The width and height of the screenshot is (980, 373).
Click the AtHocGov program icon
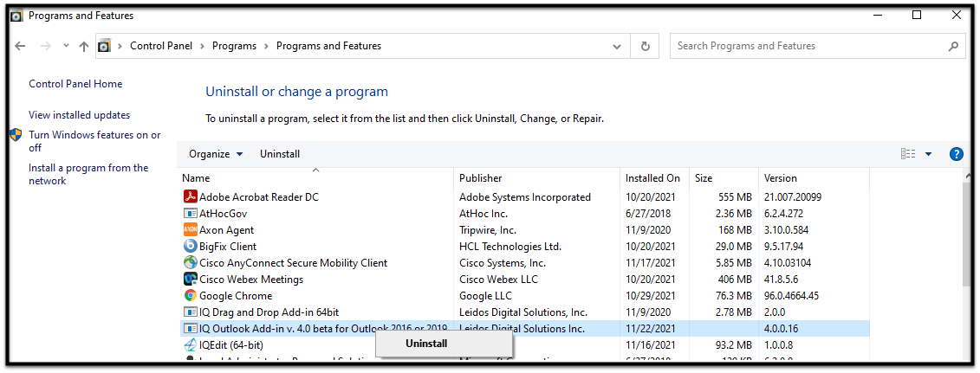(x=190, y=213)
